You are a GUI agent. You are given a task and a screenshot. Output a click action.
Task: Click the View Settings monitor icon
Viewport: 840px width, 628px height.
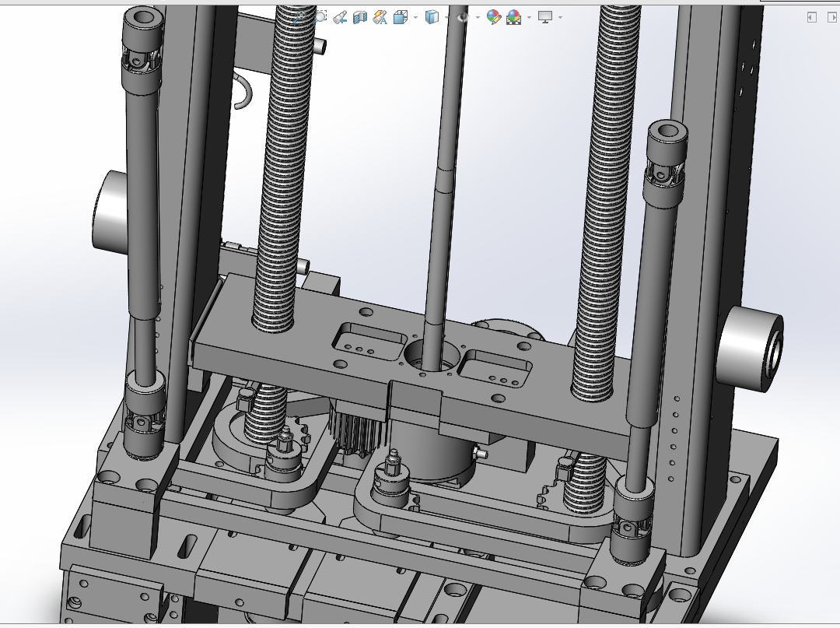(x=544, y=17)
